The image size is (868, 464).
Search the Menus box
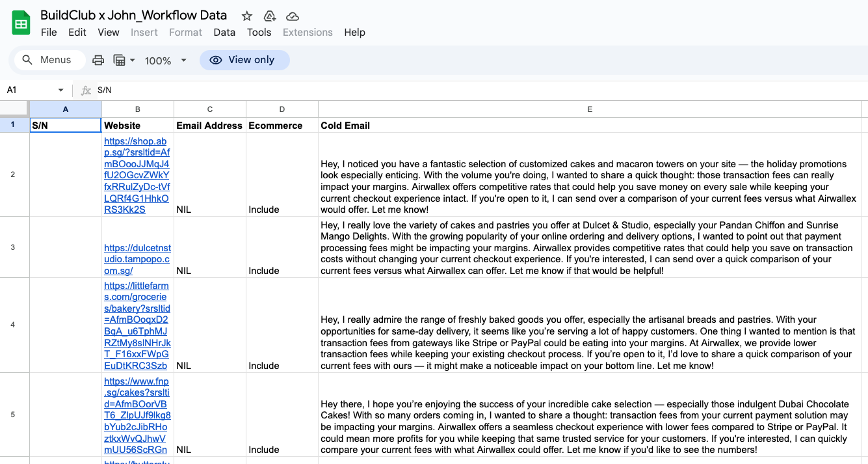(51, 60)
